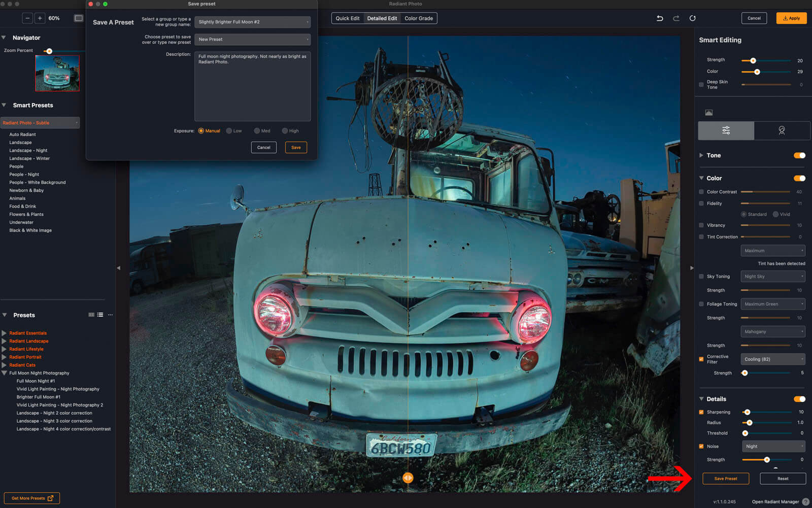Image resolution: width=812 pixels, height=508 pixels.
Task: Open the Corrective Filter Cooling dropdown
Action: (772, 359)
